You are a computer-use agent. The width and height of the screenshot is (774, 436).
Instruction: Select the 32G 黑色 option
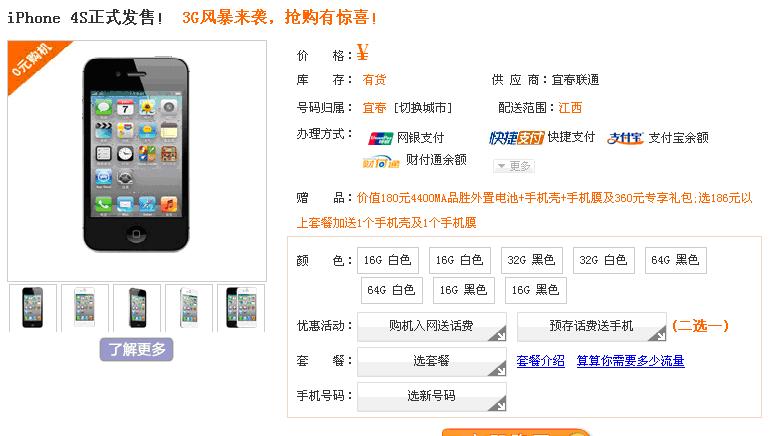click(x=532, y=260)
